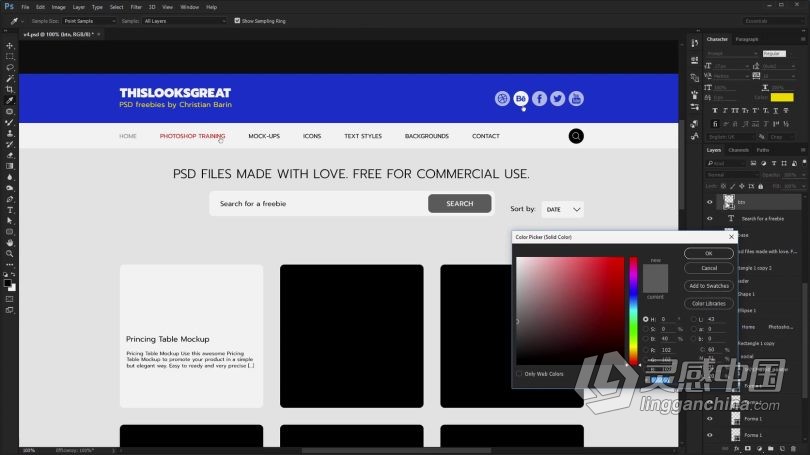Click the YouTube icon in the website header
The image size is (810, 455).
coord(576,98)
